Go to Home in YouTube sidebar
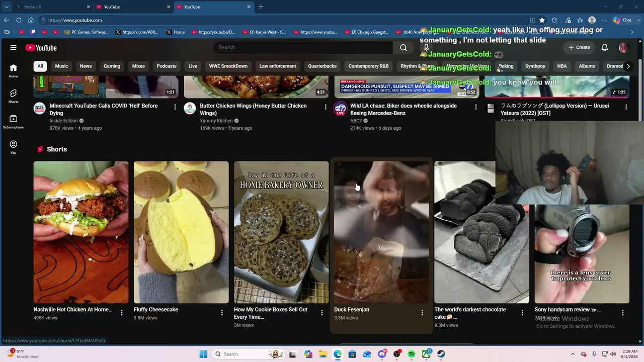Image resolution: width=644 pixels, height=362 pixels. [14, 71]
